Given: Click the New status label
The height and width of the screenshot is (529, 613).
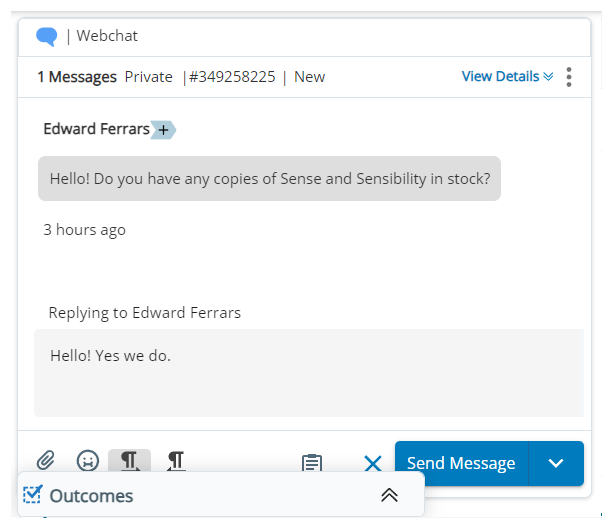Looking at the screenshot, I should (x=309, y=77).
